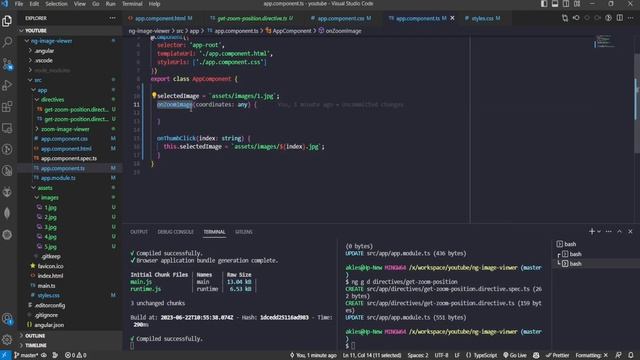This screenshot has height=360, width=640.
Task: Open the Search view in activity bar
Action: coord(7,42)
